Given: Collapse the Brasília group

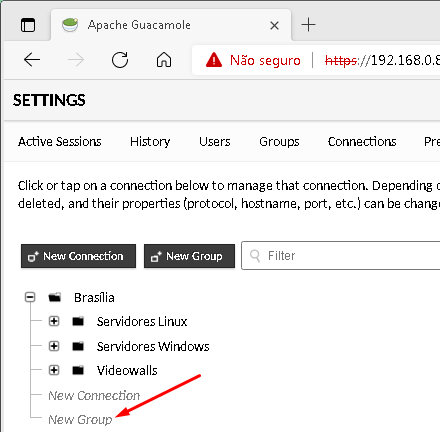Looking at the screenshot, I should point(30,297).
